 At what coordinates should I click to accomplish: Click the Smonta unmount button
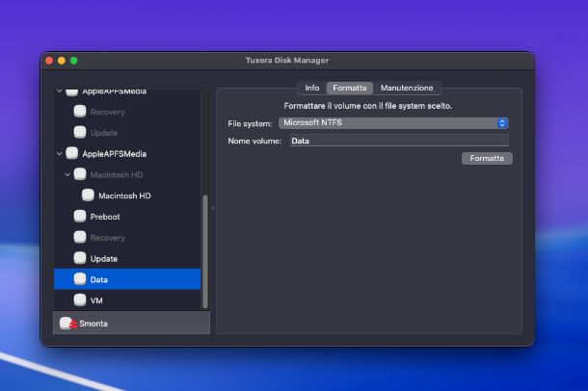coord(131,324)
